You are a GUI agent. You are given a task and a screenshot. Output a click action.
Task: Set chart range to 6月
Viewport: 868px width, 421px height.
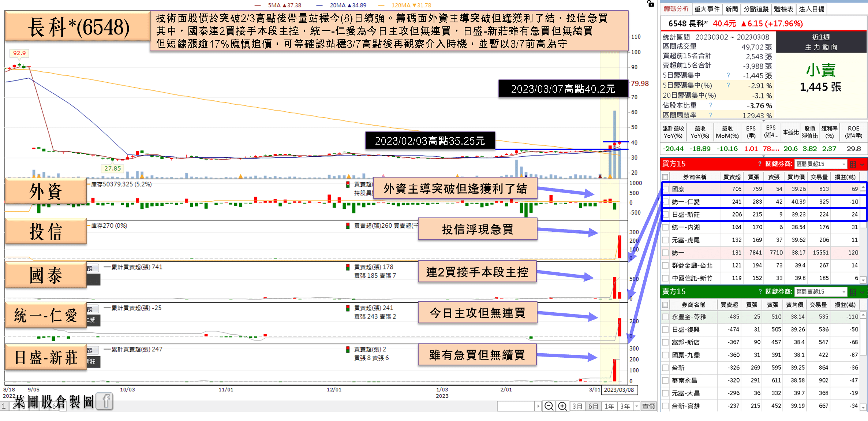[593, 406]
